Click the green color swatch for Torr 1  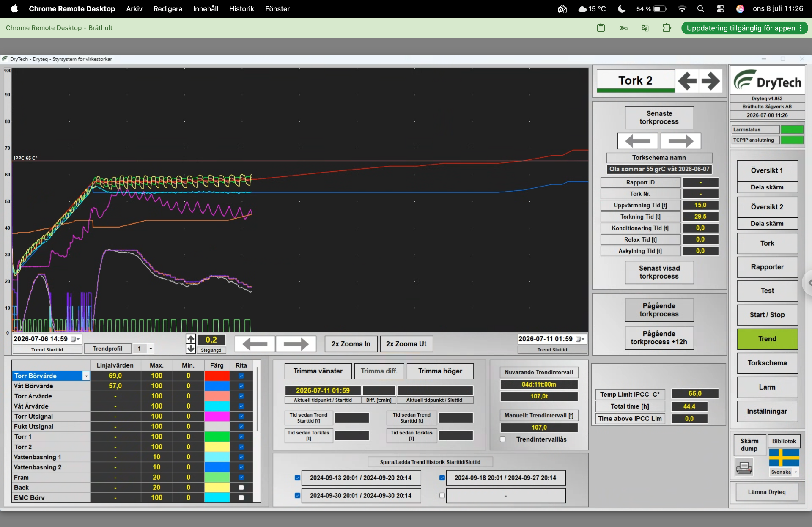point(217,436)
